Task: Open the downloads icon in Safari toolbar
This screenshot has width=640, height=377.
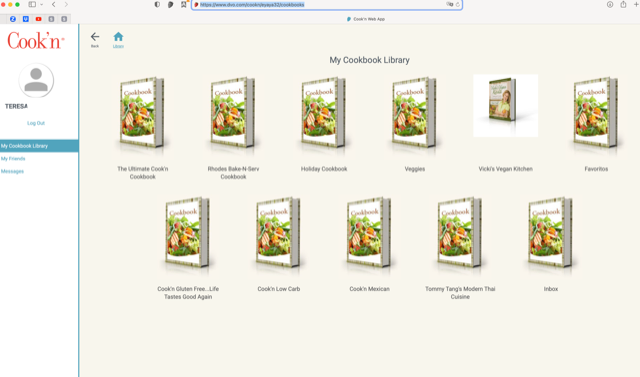Action: tap(610, 4)
